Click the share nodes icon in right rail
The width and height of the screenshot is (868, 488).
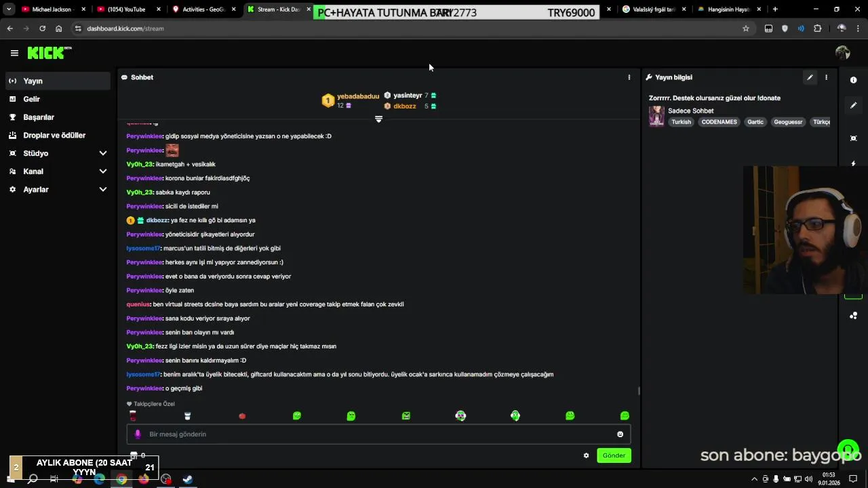coord(853,316)
